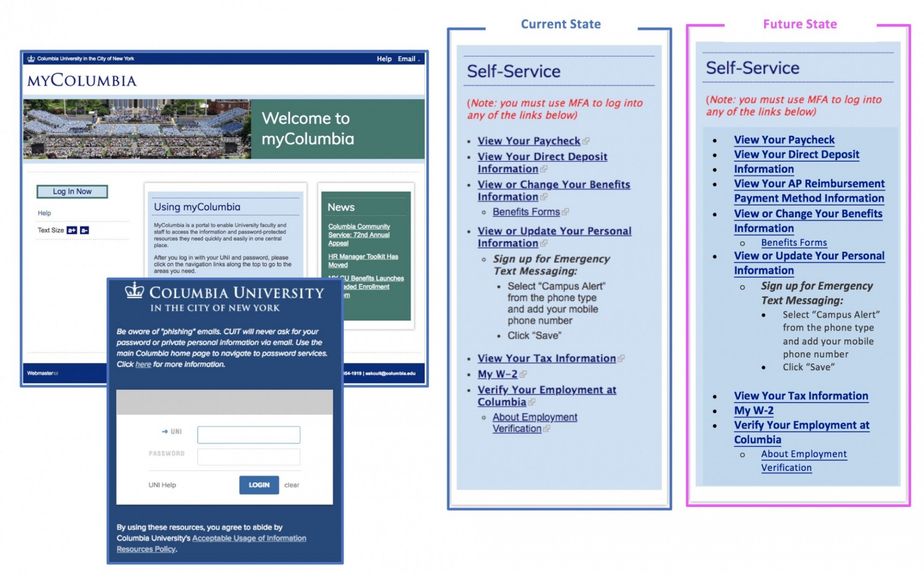Click the LOGIN button on login form
Viewport: 924px width, 574px height.
click(x=257, y=484)
